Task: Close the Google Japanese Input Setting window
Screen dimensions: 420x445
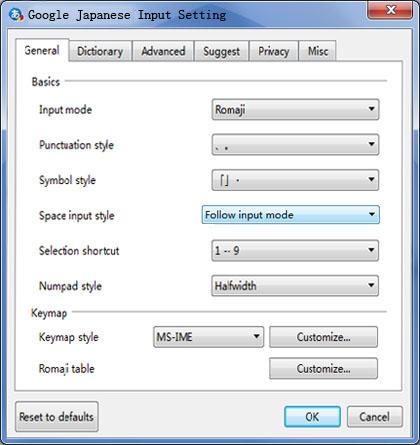Action: (390, 10)
